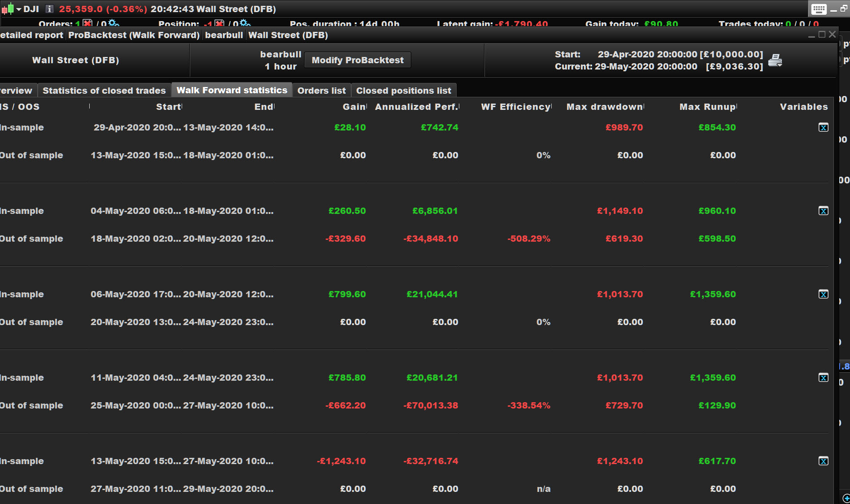Open the dropdown arrow next to DJI
The width and height of the screenshot is (850, 504).
click(19, 9)
